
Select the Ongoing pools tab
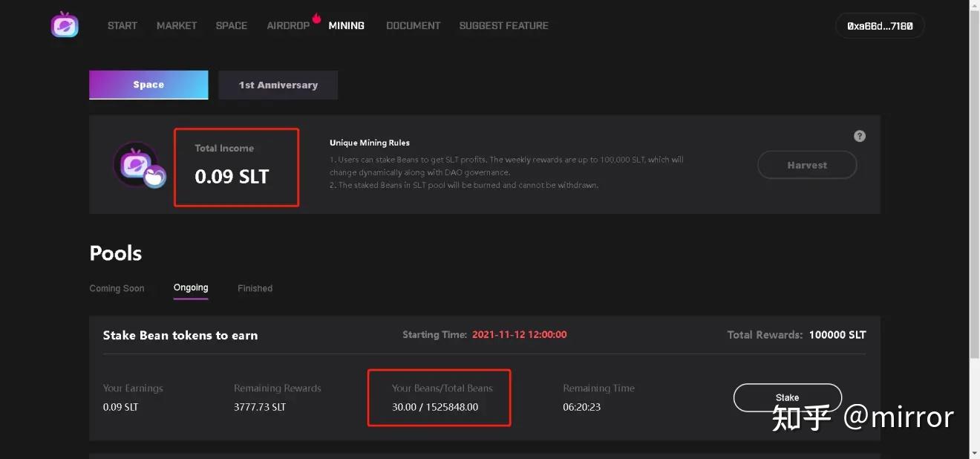point(191,287)
